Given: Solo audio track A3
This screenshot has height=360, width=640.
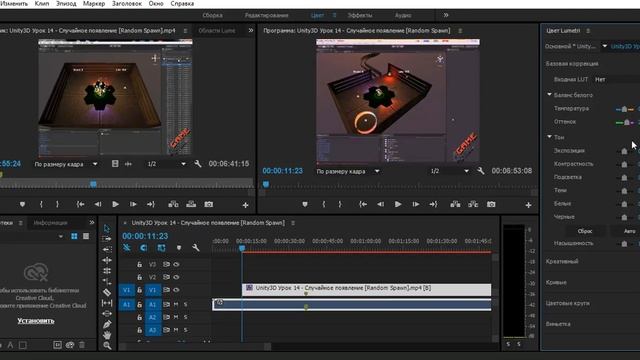Looking at the screenshot, I should (185, 330).
